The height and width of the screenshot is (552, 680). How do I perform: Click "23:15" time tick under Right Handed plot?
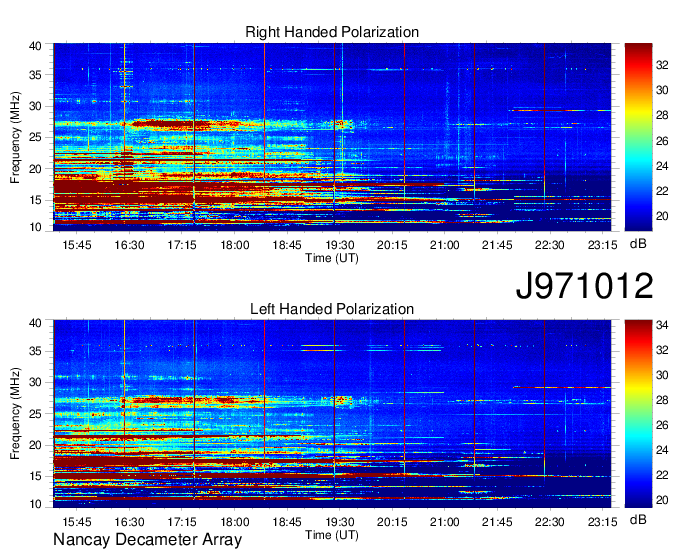tap(602, 245)
